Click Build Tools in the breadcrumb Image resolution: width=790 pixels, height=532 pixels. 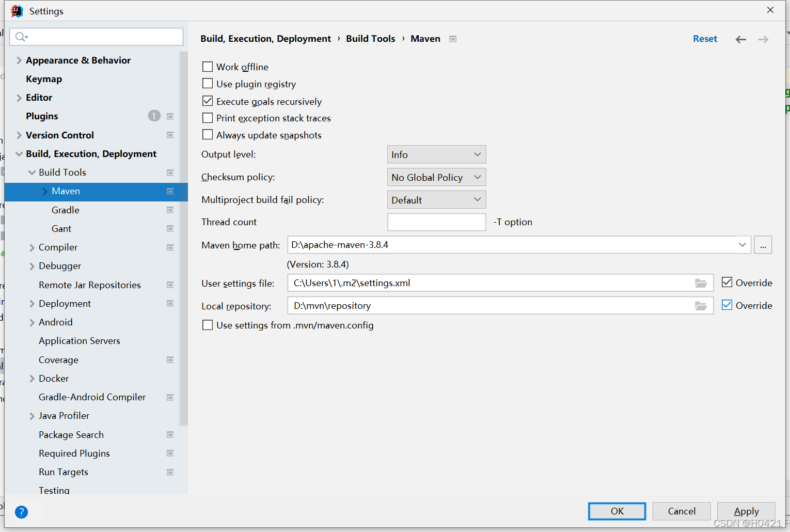point(370,39)
